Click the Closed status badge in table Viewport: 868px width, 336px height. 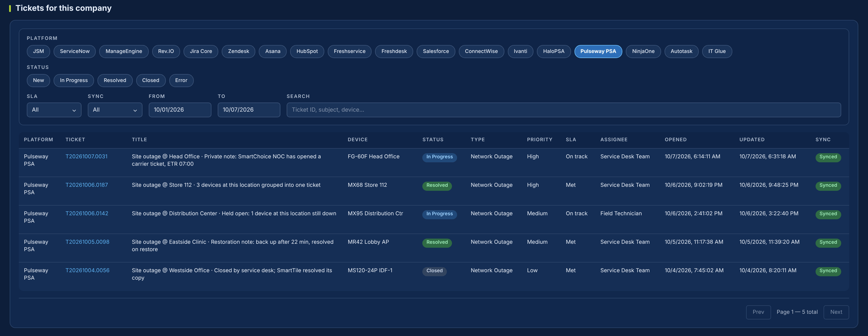pyautogui.click(x=434, y=271)
